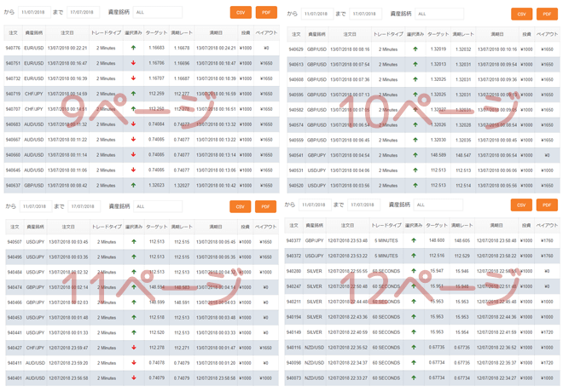This screenshot has height=392, width=563.
Task: Click the から date field above order 940377 table
Action: pyautogui.click(x=315, y=205)
